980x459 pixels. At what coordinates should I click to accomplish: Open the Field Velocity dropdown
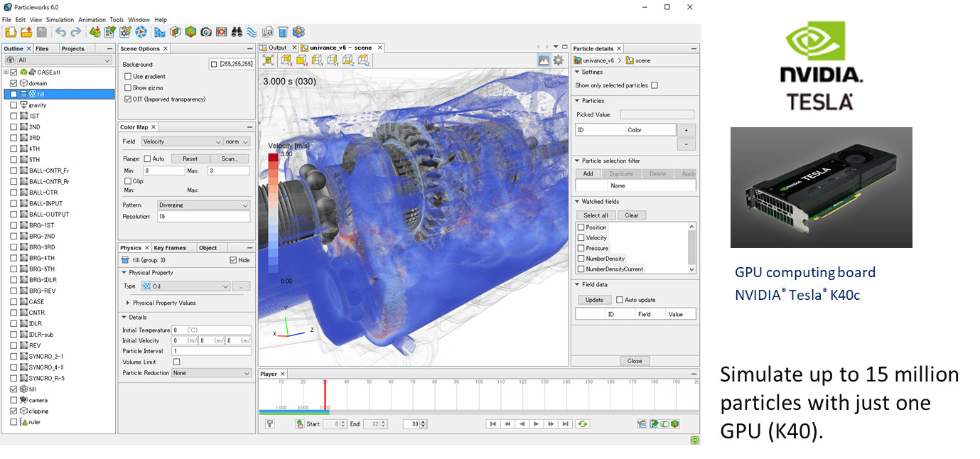[182, 141]
